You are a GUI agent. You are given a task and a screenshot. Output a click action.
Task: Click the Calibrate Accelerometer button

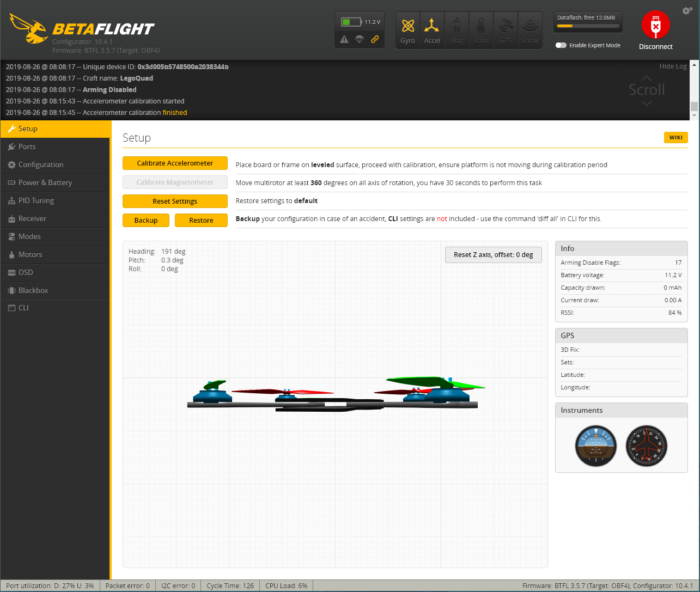[x=175, y=163]
